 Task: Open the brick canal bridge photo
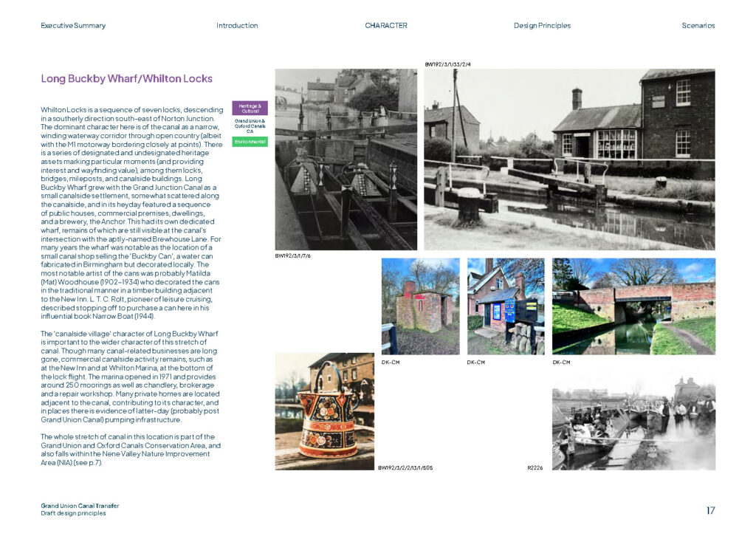(x=633, y=306)
